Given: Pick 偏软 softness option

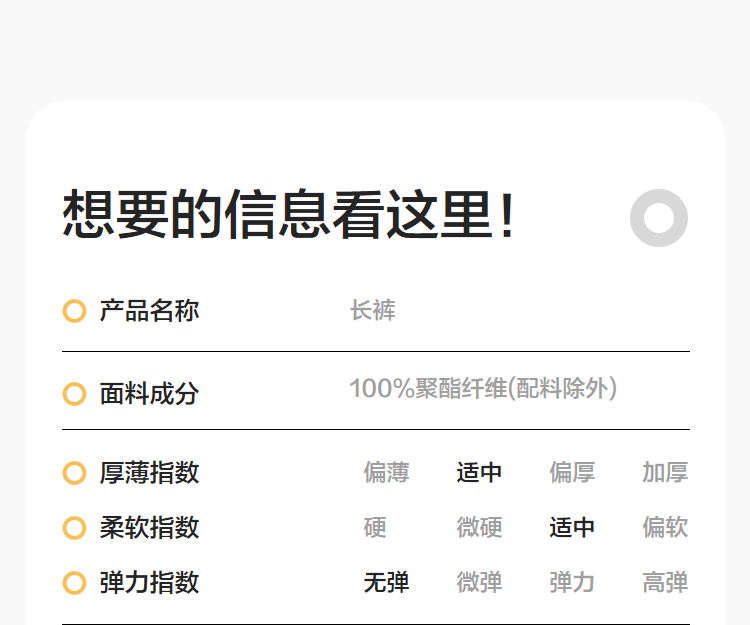Looking at the screenshot, I should [x=665, y=528].
